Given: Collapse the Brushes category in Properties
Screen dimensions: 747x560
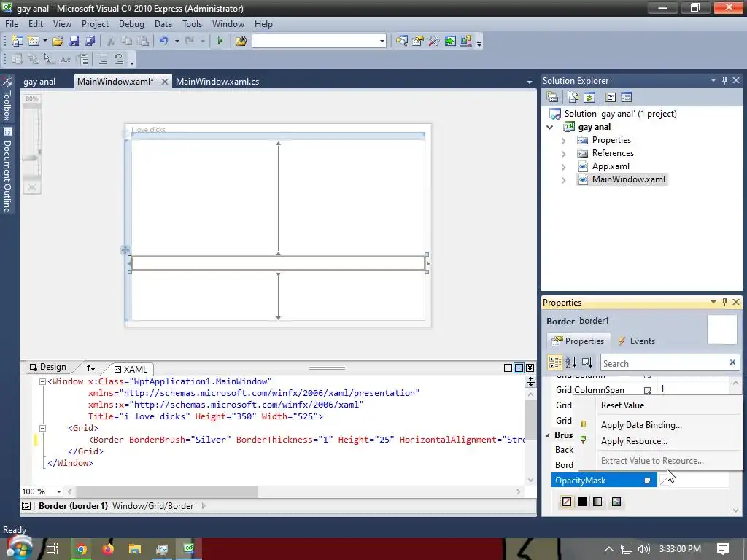Looking at the screenshot, I should [x=547, y=435].
